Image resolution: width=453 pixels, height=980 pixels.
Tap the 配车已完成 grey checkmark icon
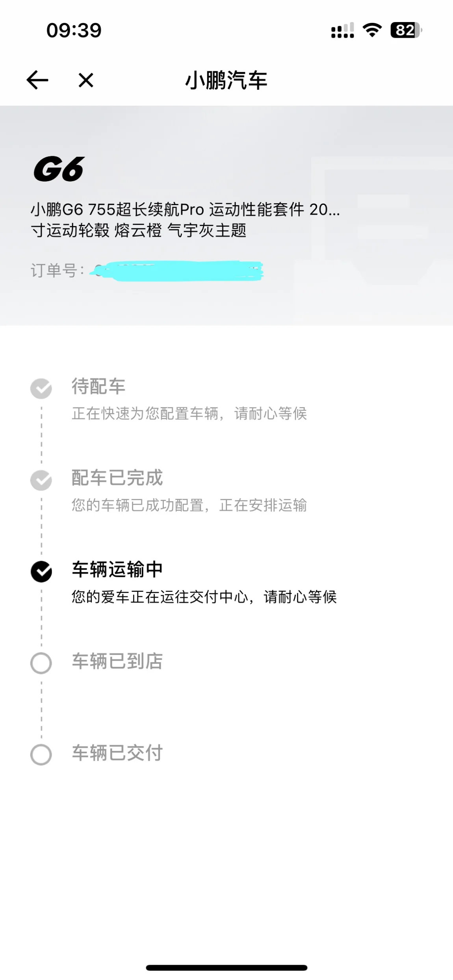click(41, 480)
